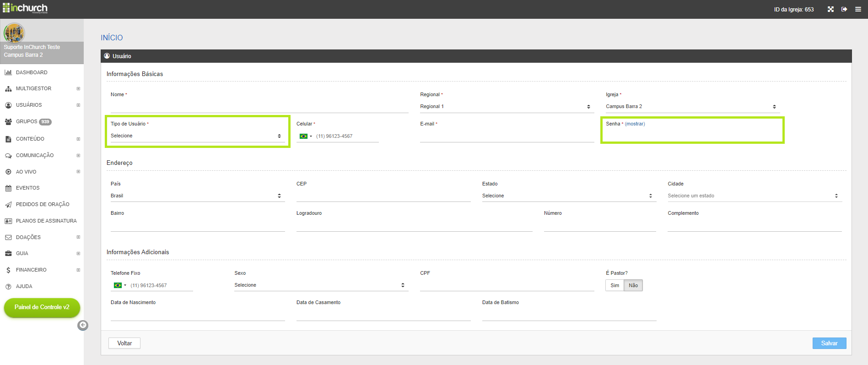Click the user icon in Usuário header
This screenshot has height=365, width=868.
tap(107, 56)
